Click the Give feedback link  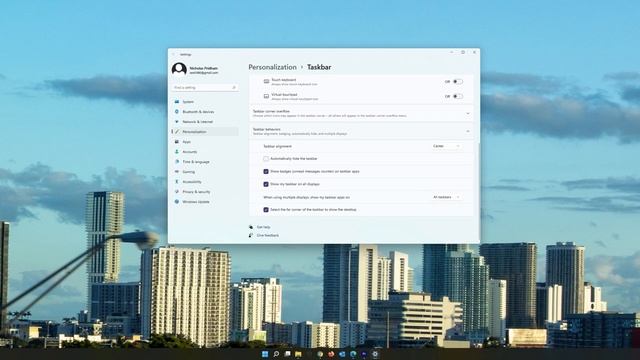coord(268,236)
